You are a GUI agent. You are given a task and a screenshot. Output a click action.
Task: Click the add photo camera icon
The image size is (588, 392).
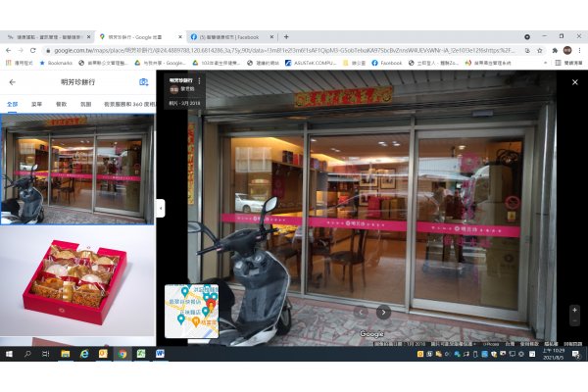pyautogui.click(x=144, y=82)
